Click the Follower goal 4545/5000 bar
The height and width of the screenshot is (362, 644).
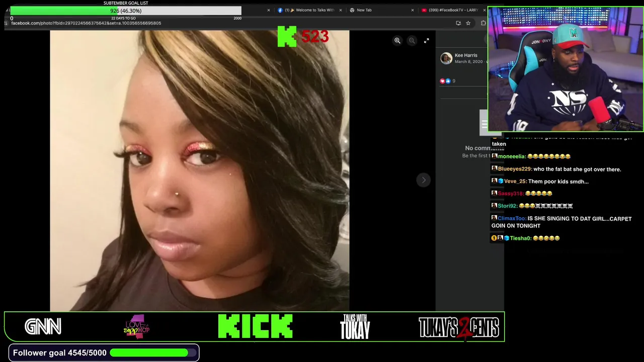pos(104,353)
